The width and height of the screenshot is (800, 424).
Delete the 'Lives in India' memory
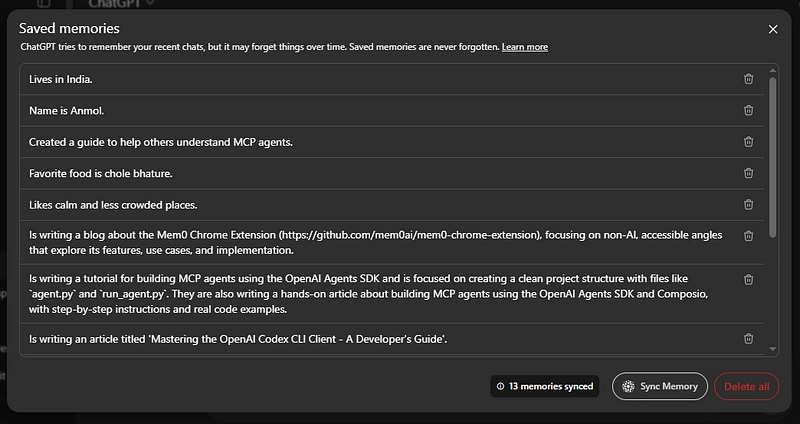click(748, 79)
